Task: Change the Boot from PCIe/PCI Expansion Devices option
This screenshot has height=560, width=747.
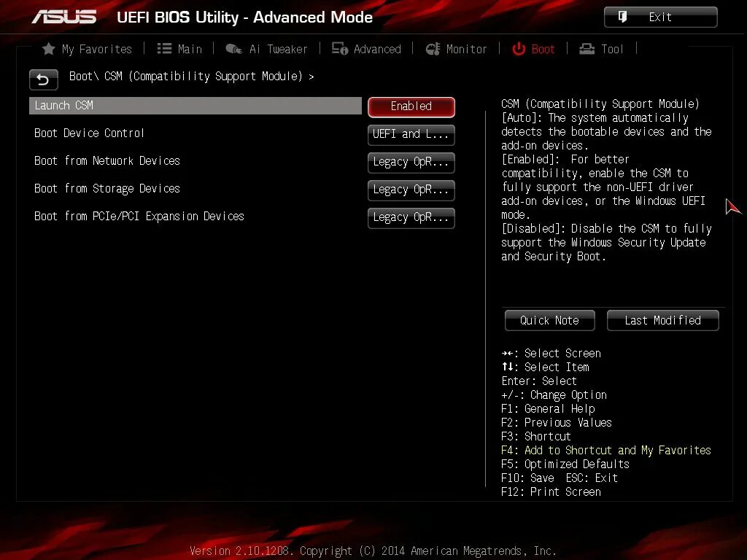Action: coord(411,217)
